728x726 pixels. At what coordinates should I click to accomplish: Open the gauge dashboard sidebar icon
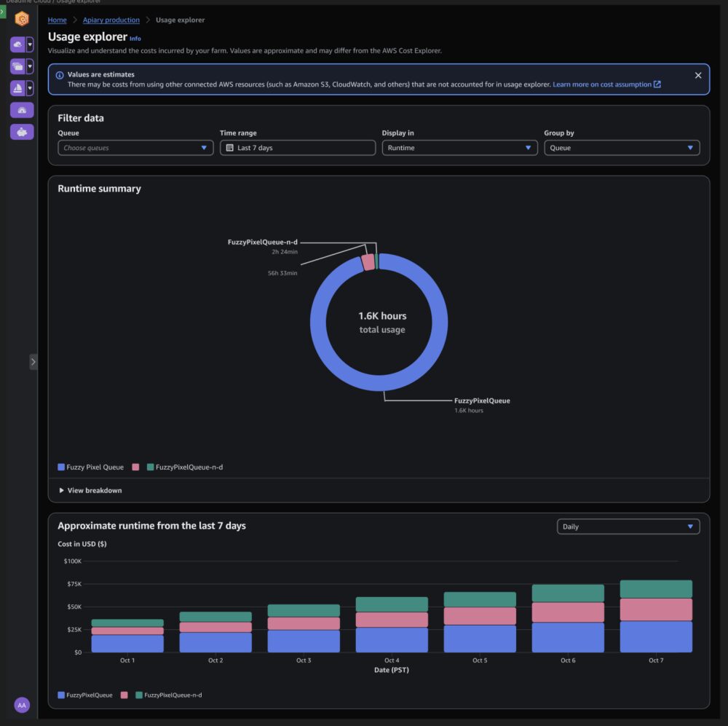pos(22,111)
